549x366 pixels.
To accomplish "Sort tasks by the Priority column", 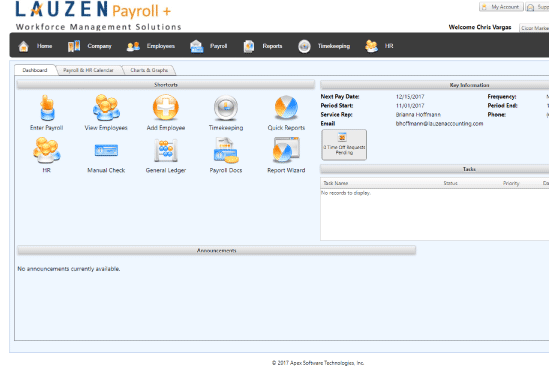I will [x=511, y=183].
